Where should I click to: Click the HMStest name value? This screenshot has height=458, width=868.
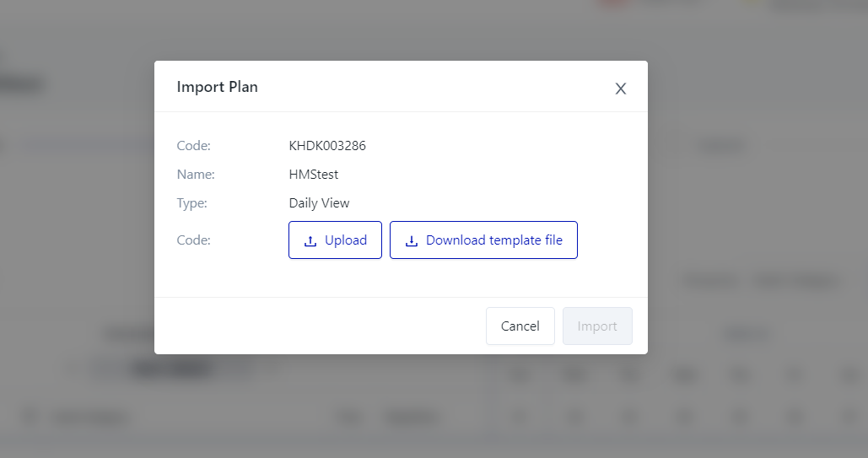tap(314, 175)
